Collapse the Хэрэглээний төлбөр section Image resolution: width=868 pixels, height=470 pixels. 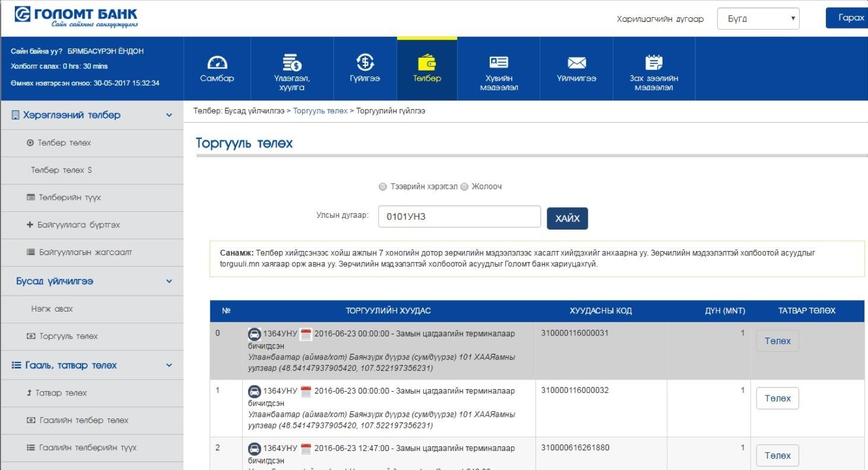pos(169,115)
